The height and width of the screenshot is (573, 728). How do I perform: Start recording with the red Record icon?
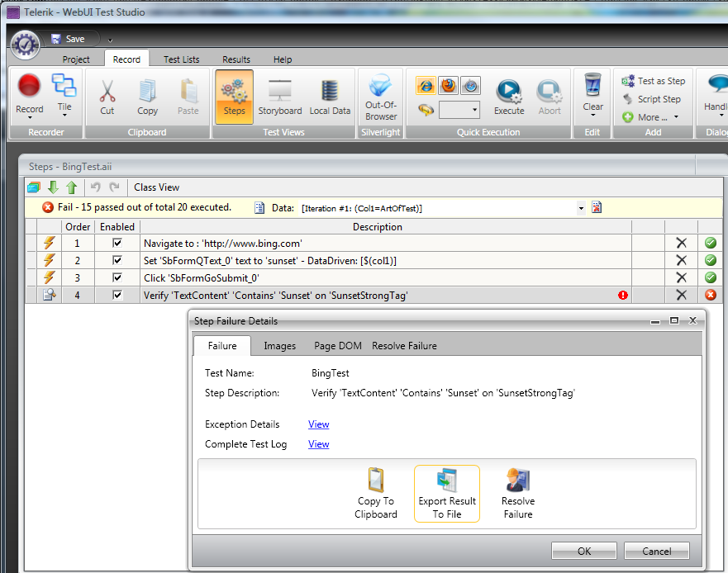click(29, 87)
